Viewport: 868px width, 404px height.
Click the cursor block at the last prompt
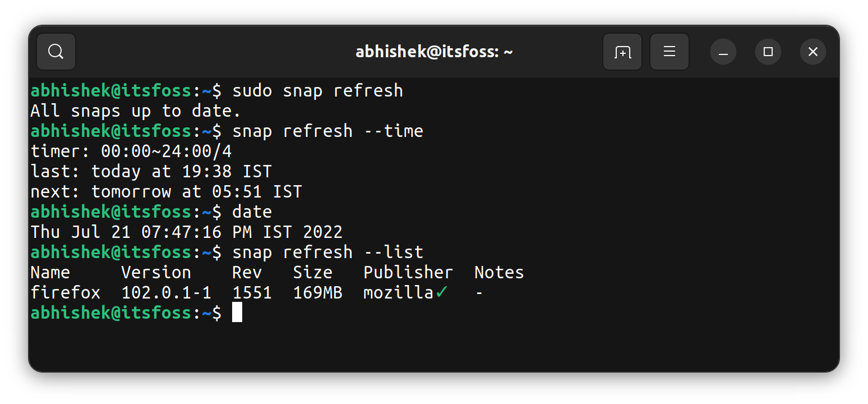pos(237,313)
